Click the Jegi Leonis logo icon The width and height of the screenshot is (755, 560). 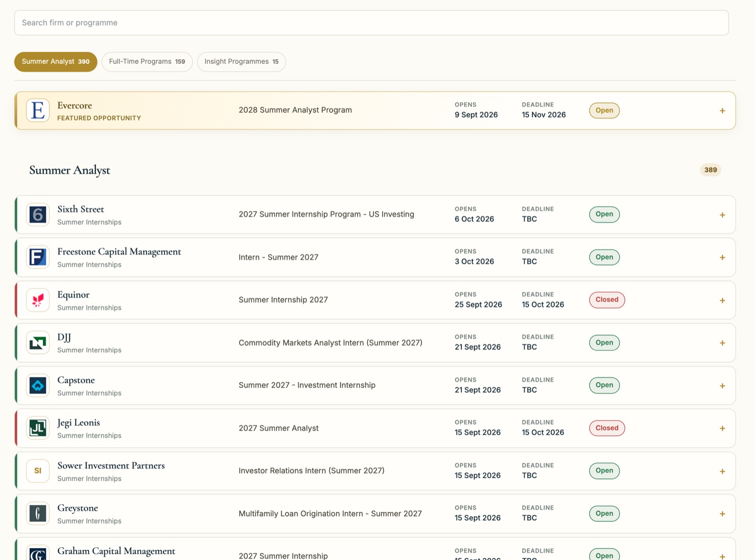click(38, 428)
